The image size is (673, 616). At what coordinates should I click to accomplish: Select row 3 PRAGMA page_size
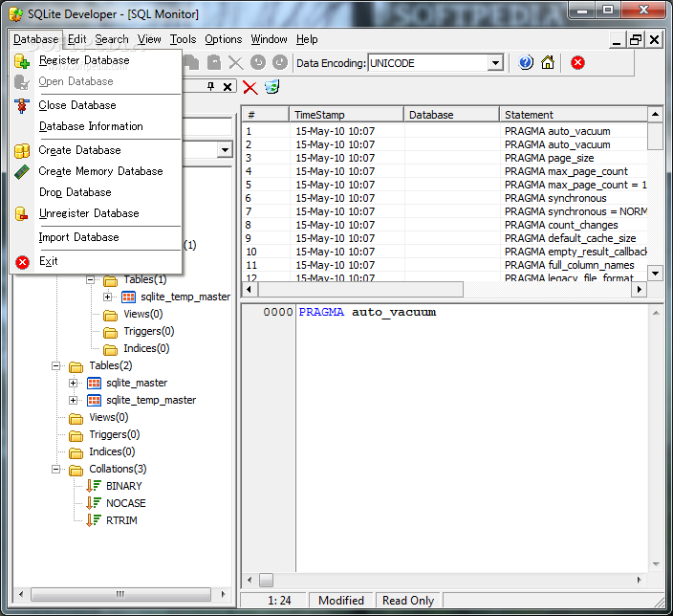[x=445, y=158]
